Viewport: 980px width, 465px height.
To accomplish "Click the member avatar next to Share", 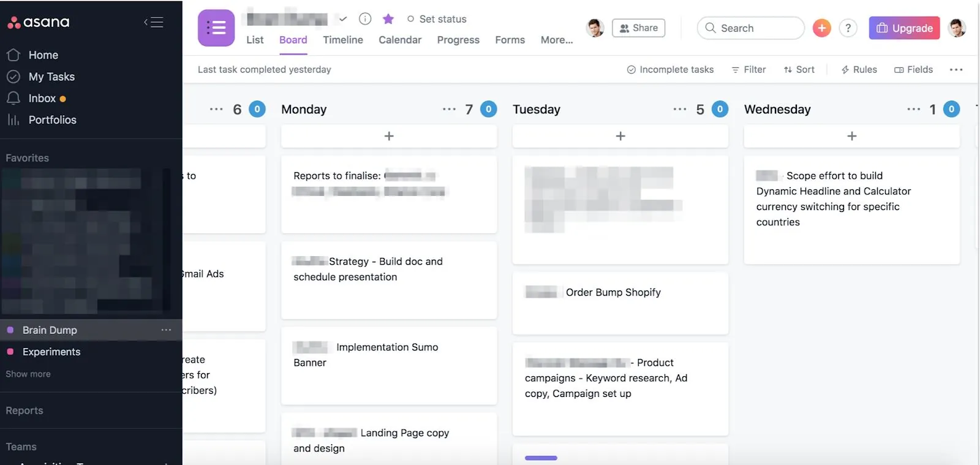I will (595, 28).
